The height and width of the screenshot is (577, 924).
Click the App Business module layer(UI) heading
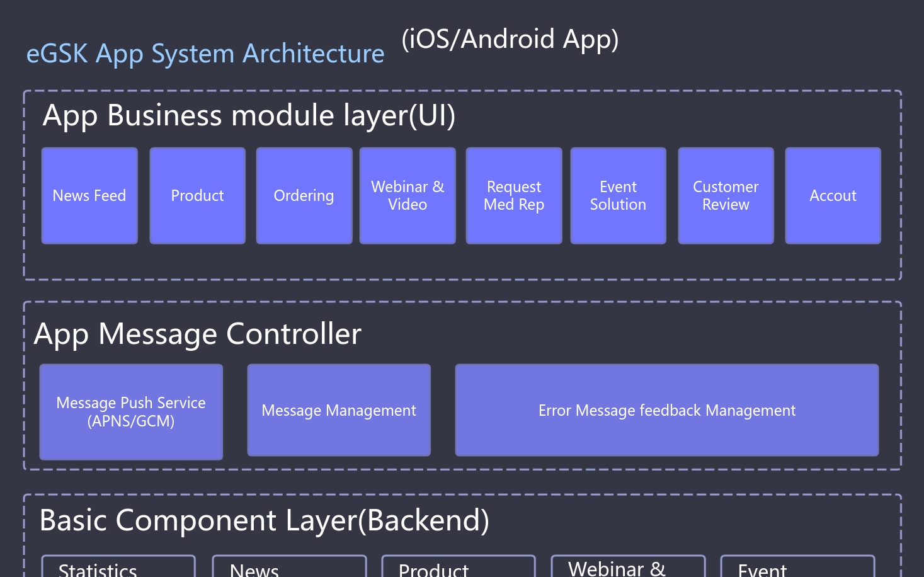[249, 115]
